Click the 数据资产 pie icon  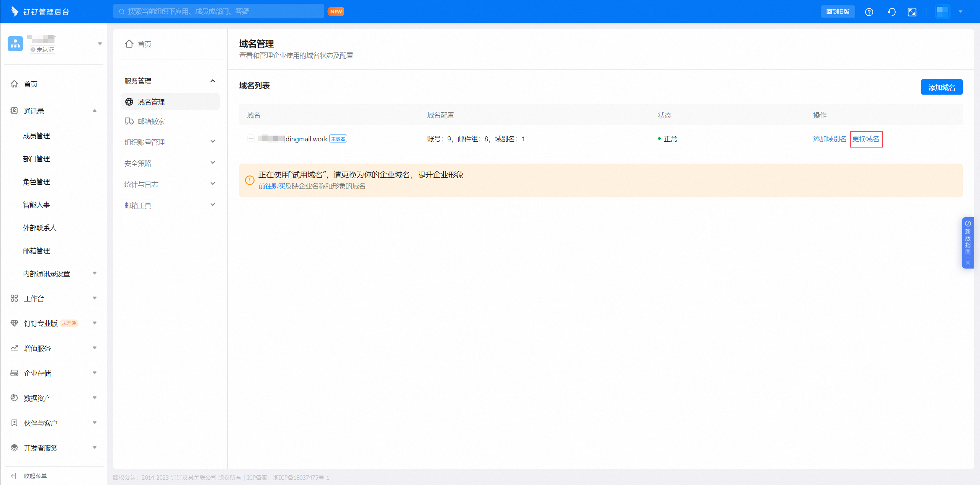click(x=14, y=398)
